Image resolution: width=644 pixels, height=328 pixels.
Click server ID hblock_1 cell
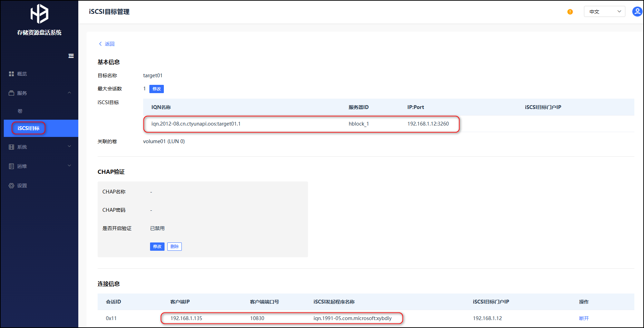pos(359,124)
